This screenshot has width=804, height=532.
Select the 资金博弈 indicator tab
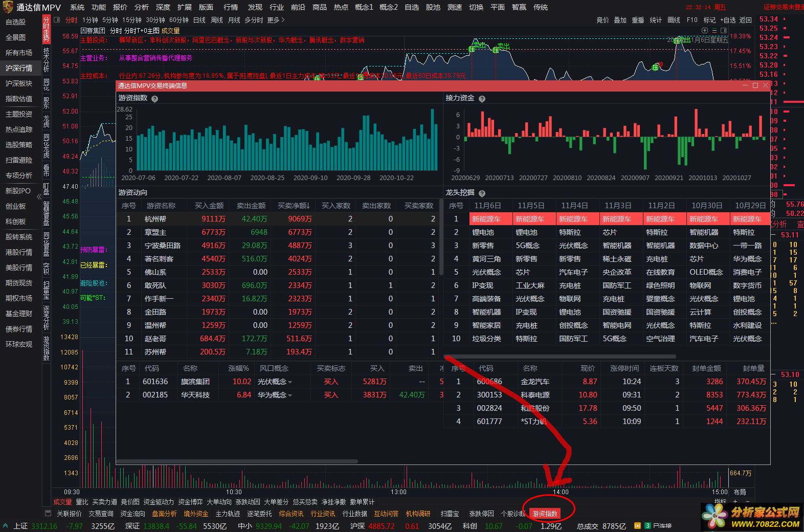[190, 502]
